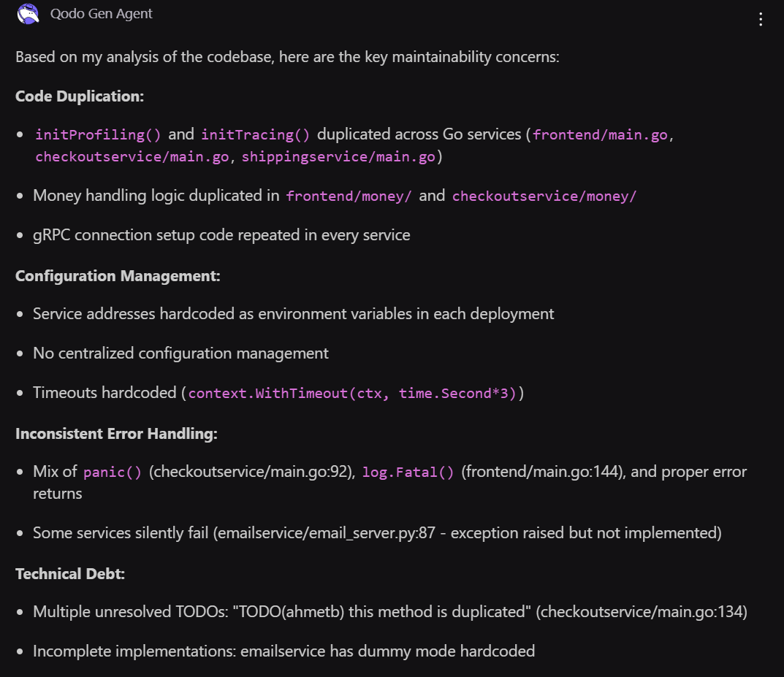The width and height of the screenshot is (784, 677).
Task: Click the Qodo Gen Agent logo icon
Action: click(x=27, y=13)
